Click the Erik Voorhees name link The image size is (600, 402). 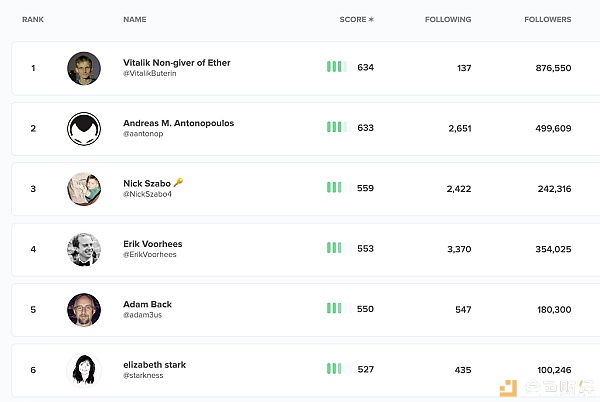153,244
